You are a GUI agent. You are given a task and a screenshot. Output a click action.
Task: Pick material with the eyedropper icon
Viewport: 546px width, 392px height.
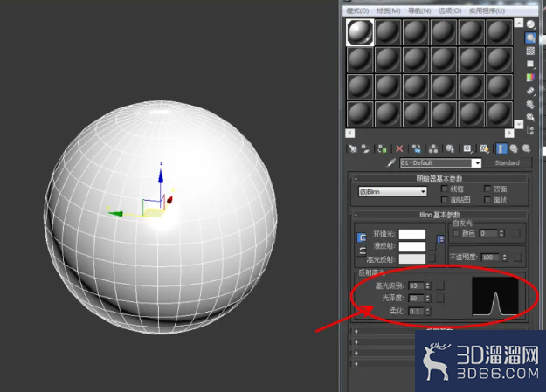[x=391, y=163]
